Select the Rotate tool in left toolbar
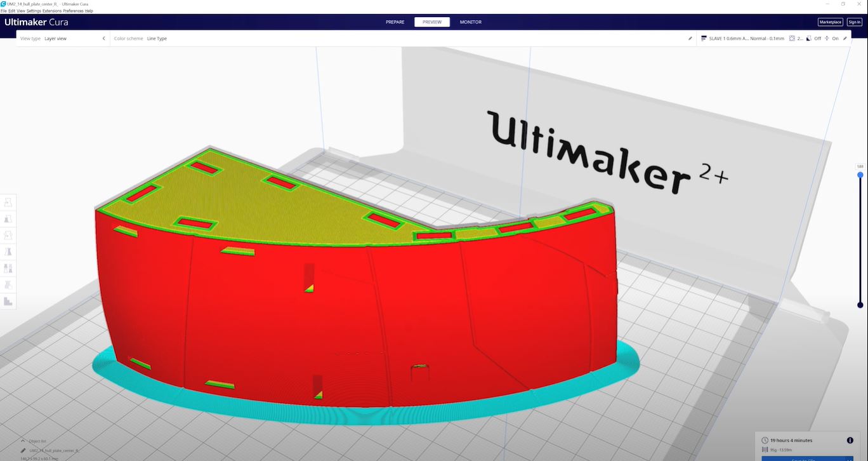868x461 pixels. [x=8, y=236]
